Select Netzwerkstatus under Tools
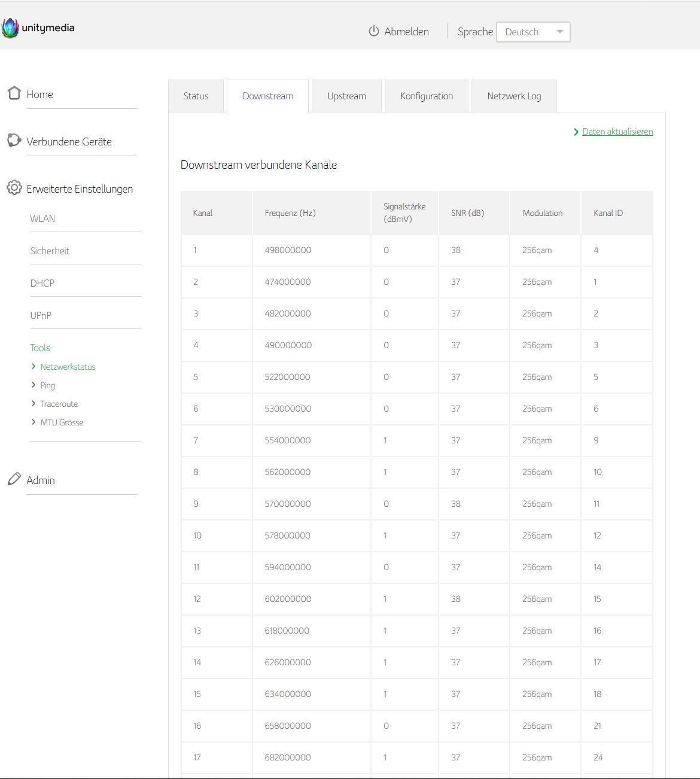This screenshot has height=779, width=700. (x=68, y=367)
